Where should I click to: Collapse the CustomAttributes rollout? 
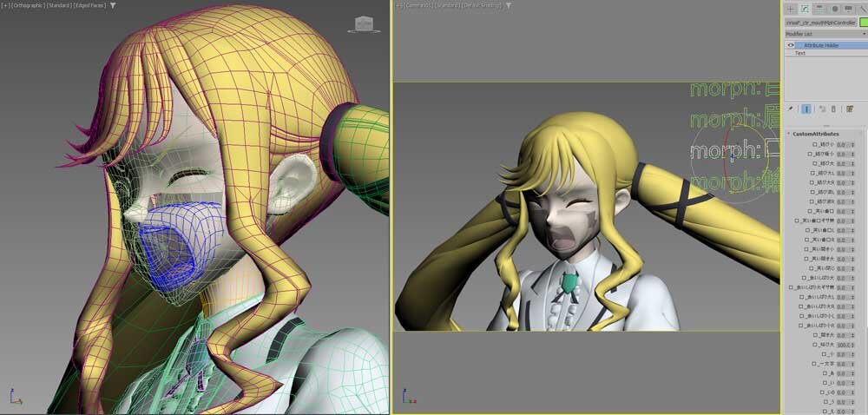click(788, 134)
